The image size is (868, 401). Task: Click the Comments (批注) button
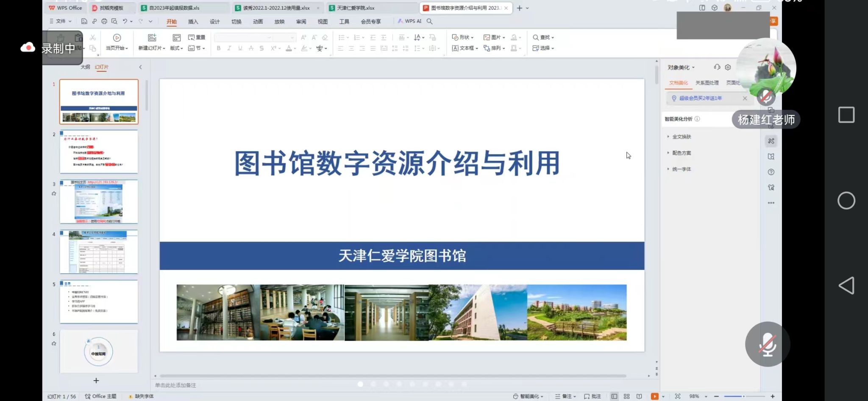(593, 396)
